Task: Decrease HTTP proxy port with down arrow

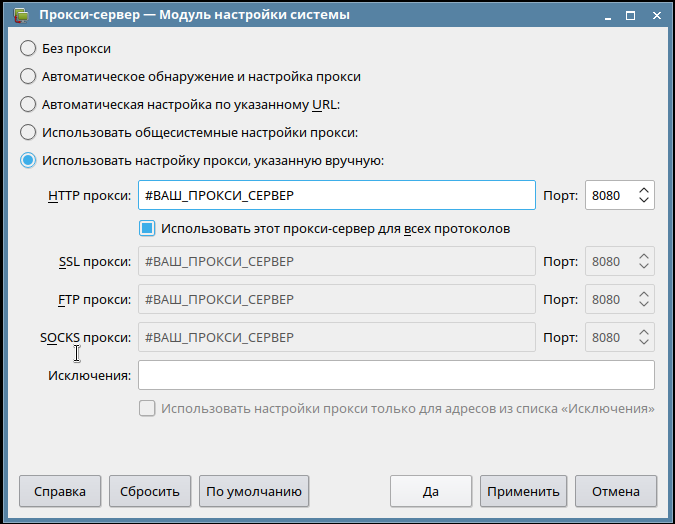Action: click(x=645, y=201)
